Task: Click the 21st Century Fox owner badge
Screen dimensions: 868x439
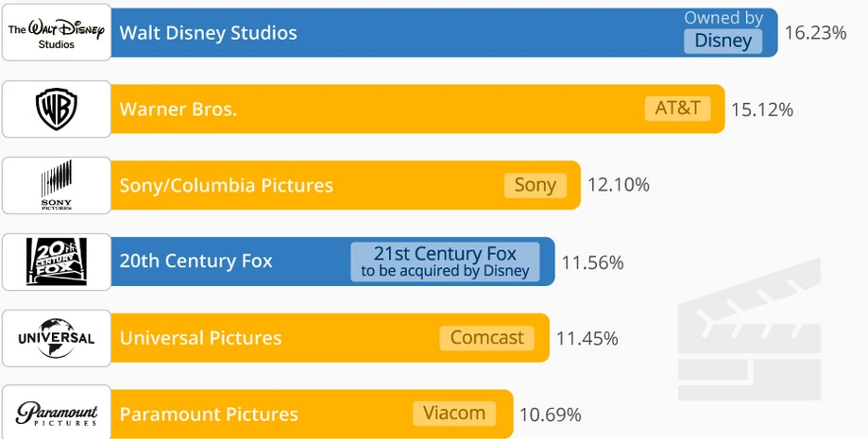Action: click(445, 262)
